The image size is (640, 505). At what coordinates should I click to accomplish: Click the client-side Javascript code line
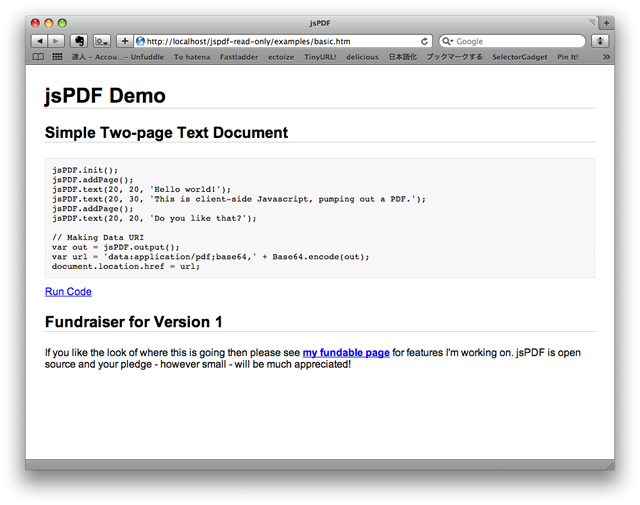tap(238, 199)
